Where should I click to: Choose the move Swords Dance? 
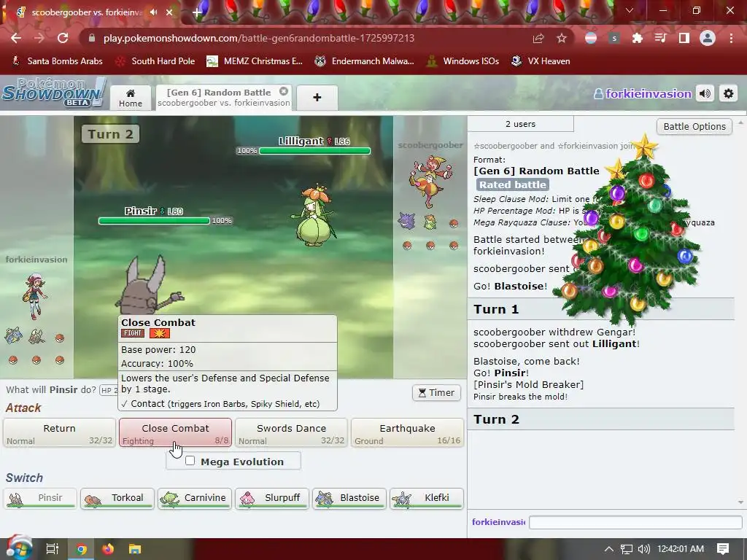tap(292, 433)
